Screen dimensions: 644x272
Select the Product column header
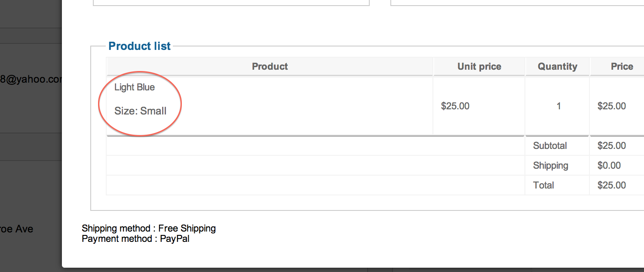click(270, 67)
